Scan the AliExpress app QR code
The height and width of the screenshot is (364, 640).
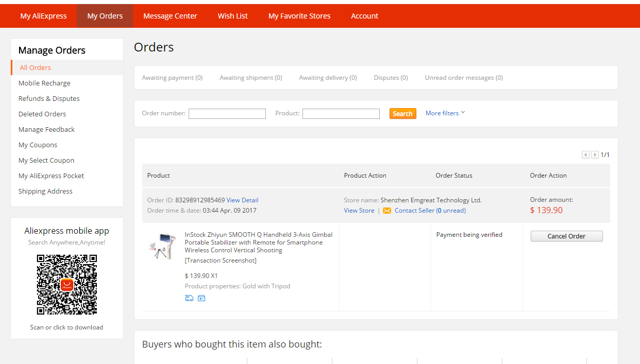click(66, 285)
